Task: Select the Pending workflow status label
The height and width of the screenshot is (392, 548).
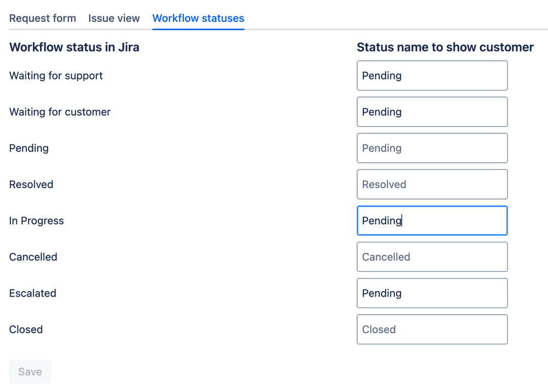Action: tap(29, 148)
